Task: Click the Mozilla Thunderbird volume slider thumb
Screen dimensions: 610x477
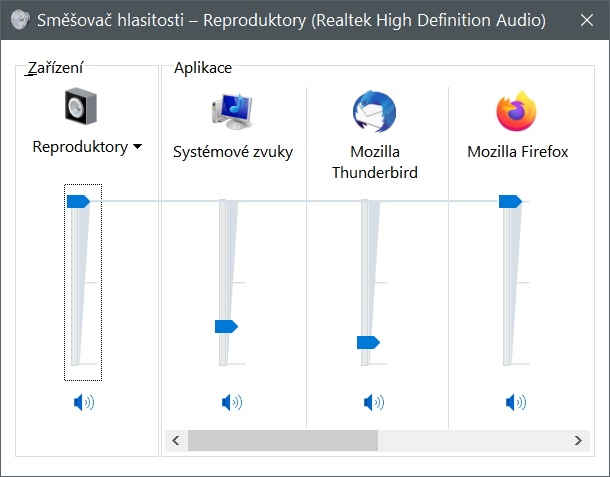Action: [x=368, y=342]
